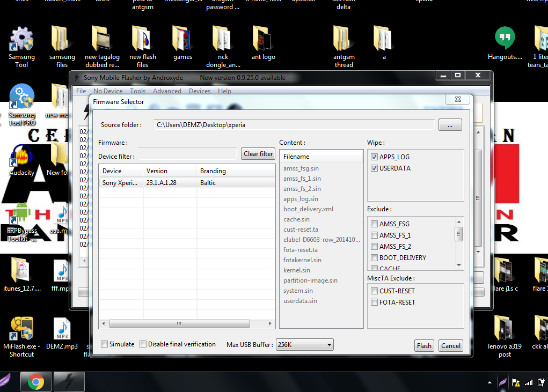Click the Branding column header
Image resolution: width=548 pixels, height=392 pixels.
pyautogui.click(x=236, y=171)
